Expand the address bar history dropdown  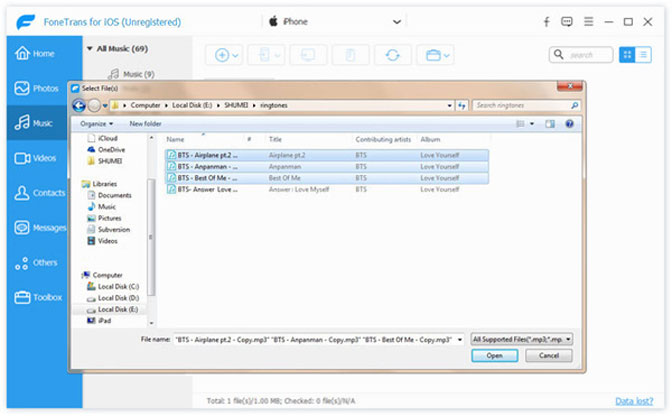[x=449, y=105]
